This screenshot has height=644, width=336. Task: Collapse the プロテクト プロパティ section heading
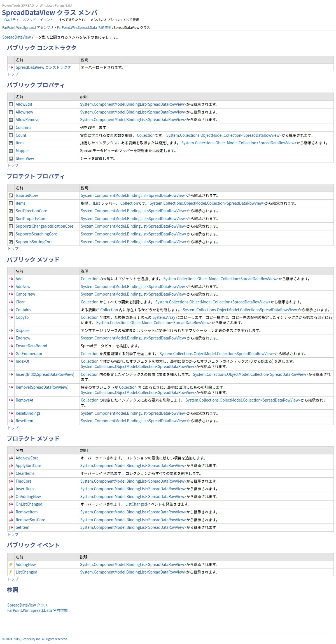point(36,176)
